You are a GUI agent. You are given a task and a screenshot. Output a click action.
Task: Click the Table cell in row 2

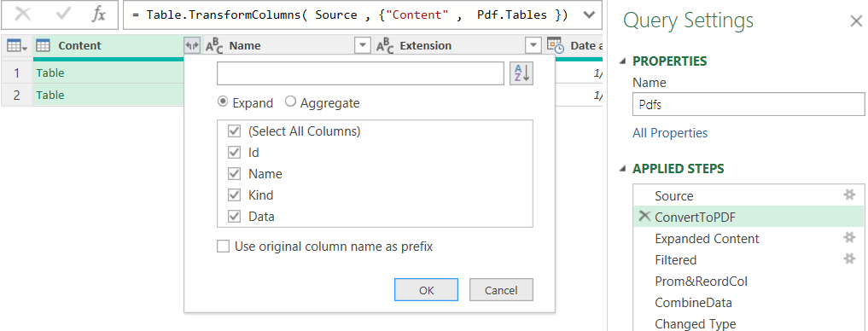point(108,96)
